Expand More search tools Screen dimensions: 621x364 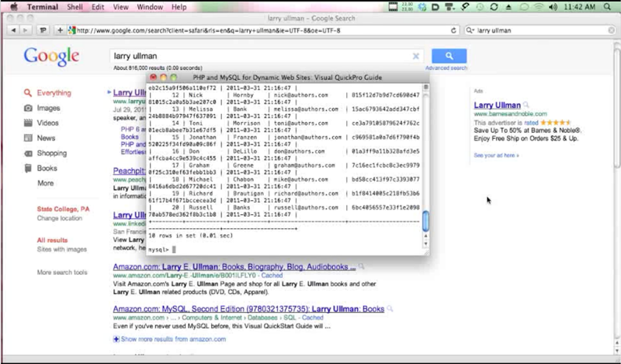[x=62, y=272]
